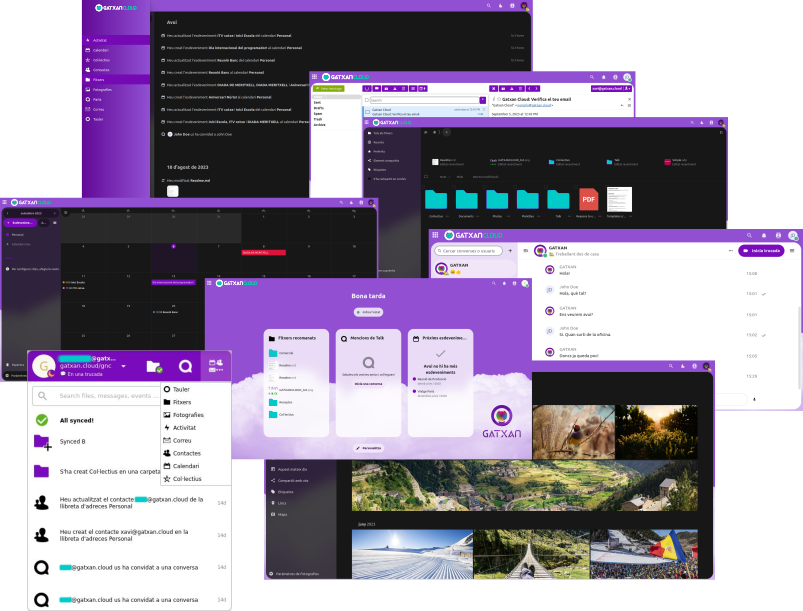Open the online status selector on dashboard
Image resolution: width=803 pixels, height=611 pixels.
tap(369, 312)
